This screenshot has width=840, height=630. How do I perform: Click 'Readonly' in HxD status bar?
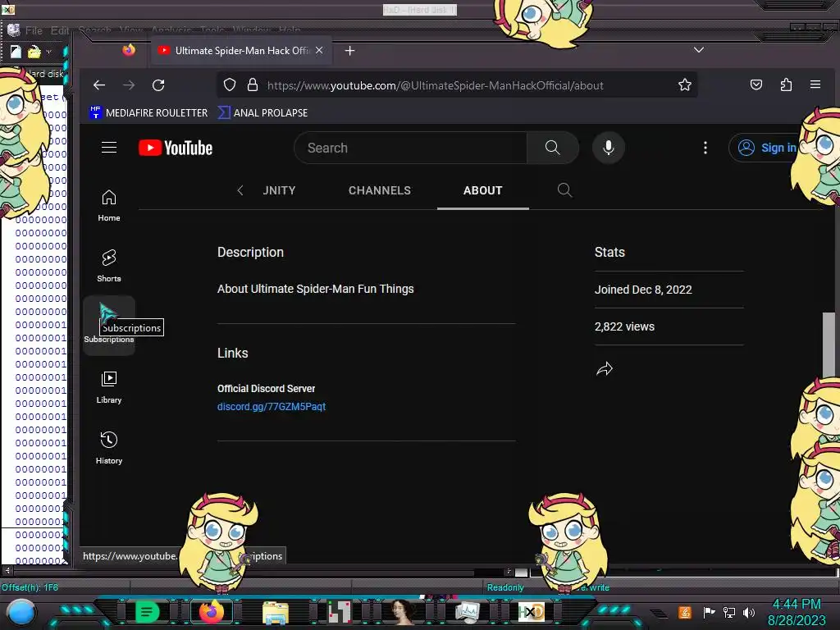coord(505,587)
